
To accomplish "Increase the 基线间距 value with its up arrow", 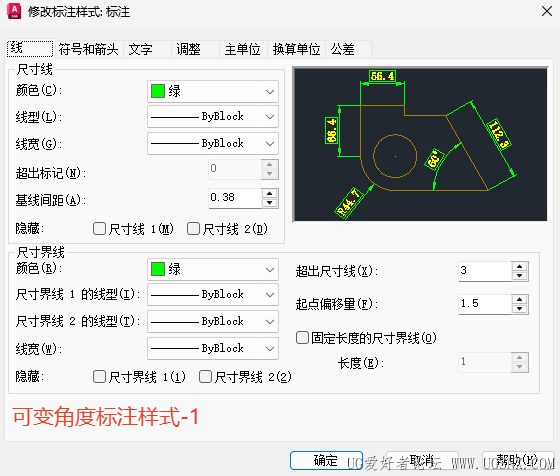I will click(x=269, y=194).
